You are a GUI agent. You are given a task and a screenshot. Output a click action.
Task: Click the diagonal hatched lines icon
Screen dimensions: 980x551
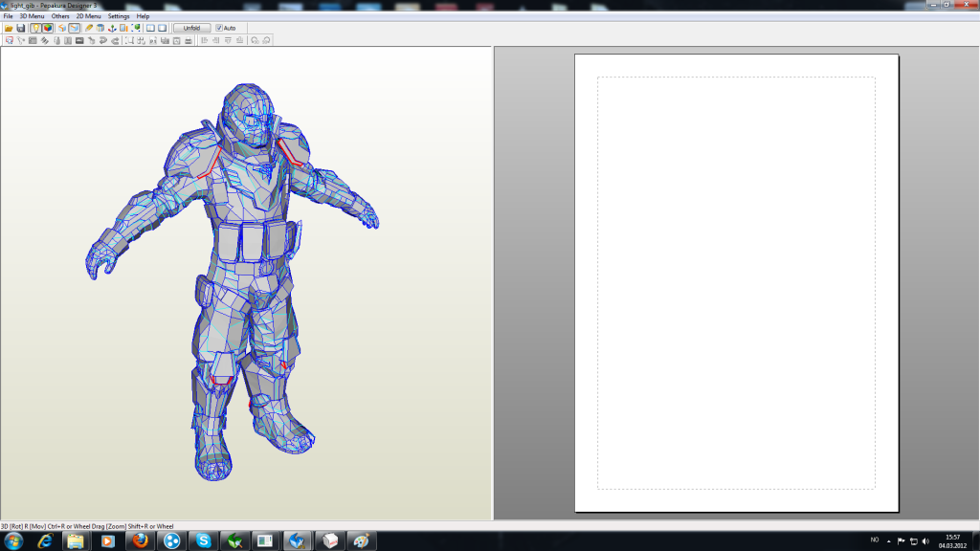coord(44,40)
